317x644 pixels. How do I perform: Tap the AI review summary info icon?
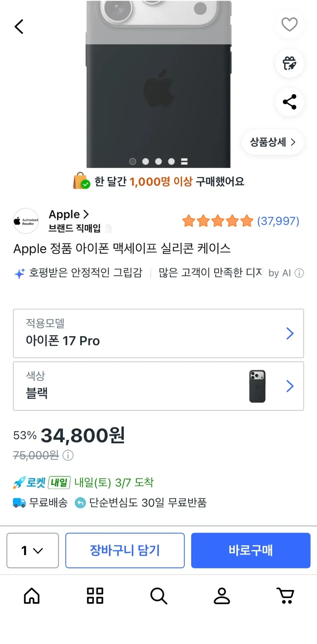(x=299, y=273)
